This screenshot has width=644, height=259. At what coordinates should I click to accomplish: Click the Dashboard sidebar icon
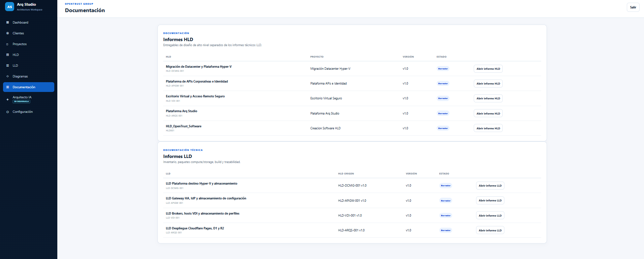point(7,23)
